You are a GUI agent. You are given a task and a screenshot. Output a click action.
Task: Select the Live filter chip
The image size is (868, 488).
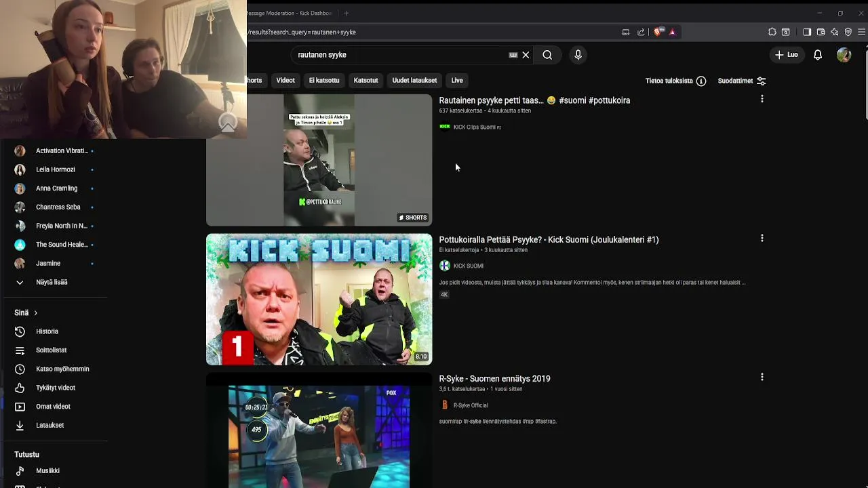tap(457, 80)
